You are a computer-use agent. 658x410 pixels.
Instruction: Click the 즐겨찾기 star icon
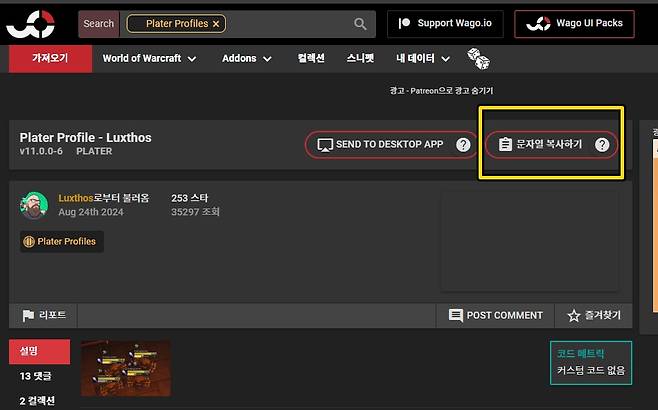[574, 316]
